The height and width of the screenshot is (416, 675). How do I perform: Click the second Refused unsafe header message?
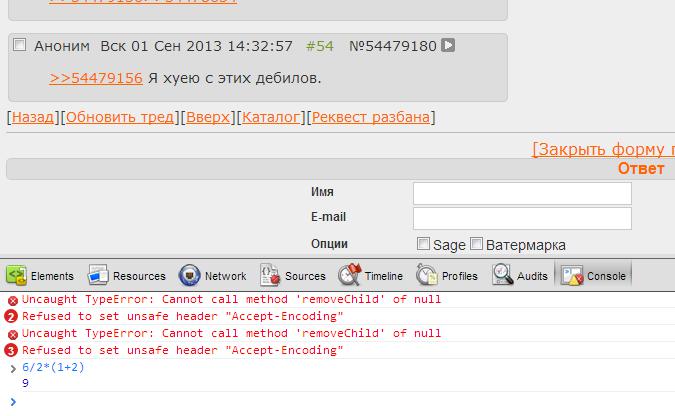(x=183, y=350)
